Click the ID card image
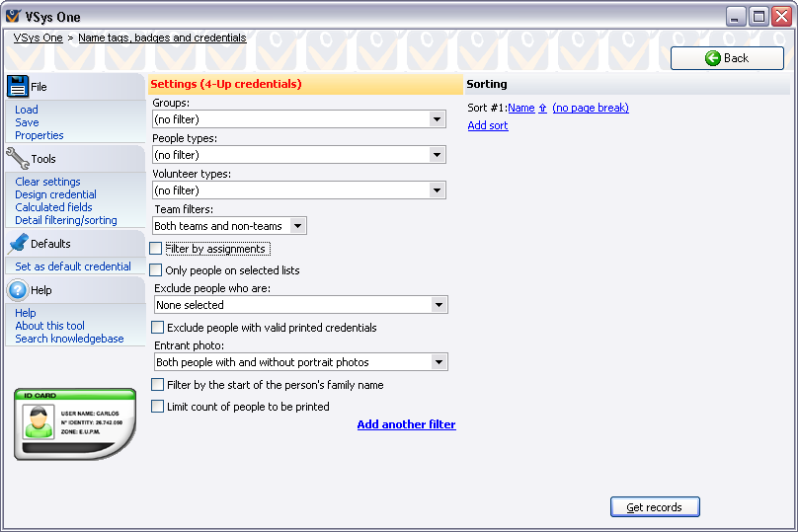 pyautogui.click(x=75, y=424)
